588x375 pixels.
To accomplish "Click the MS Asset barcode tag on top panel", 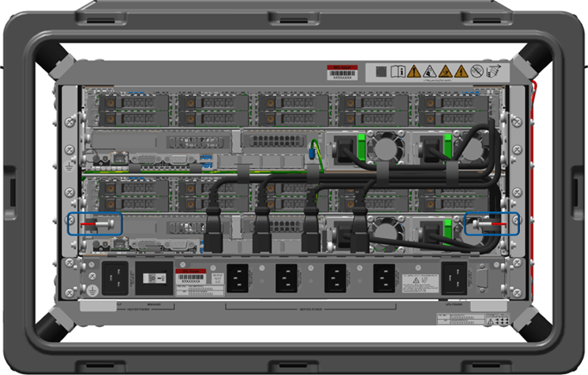I will pos(342,72).
